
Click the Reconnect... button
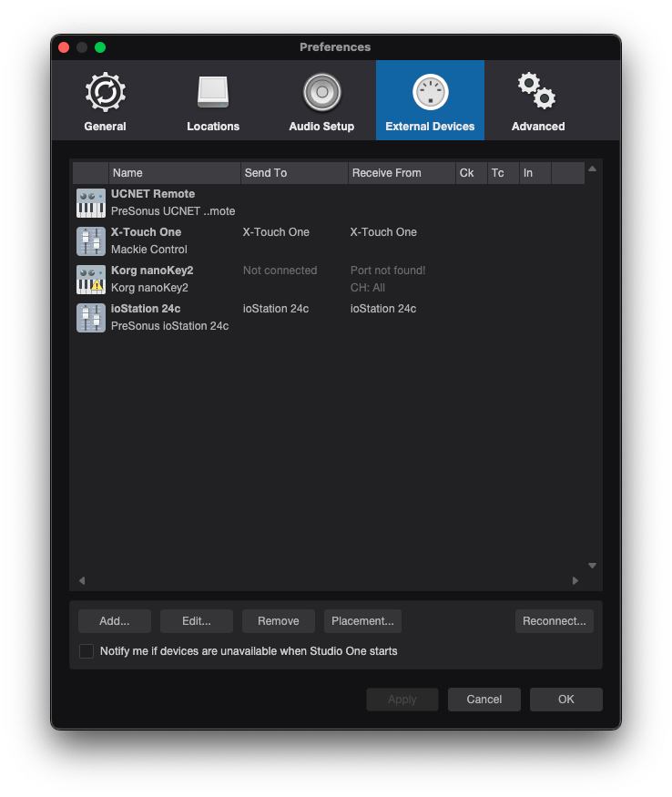coord(554,621)
